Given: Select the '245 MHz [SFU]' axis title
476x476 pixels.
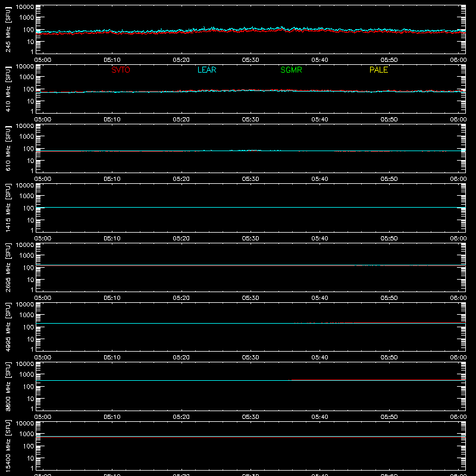Looking at the screenshot, I should pyautogui.click(x=8, y=29).
